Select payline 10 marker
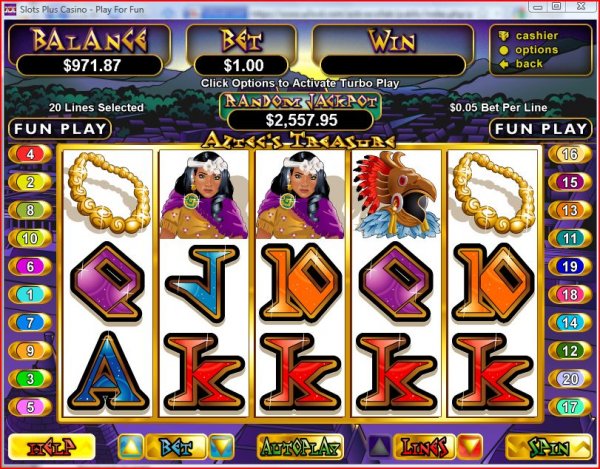 click(x=30, y=238)
